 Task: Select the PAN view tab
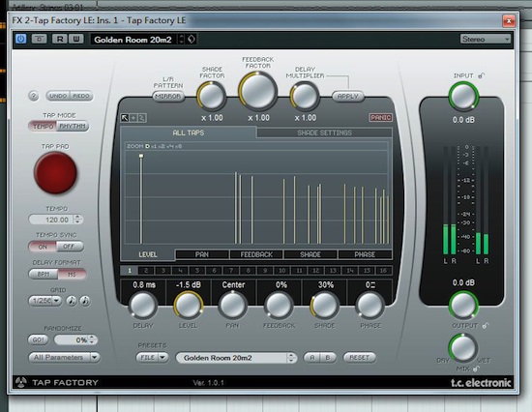tap(202, 254)
